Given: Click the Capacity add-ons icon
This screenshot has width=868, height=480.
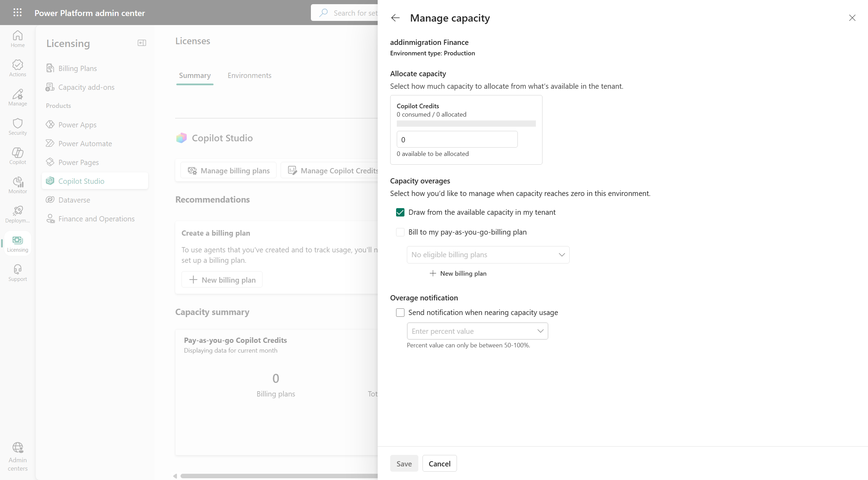Looking at the screenshot, I should (x=50, y=87).
